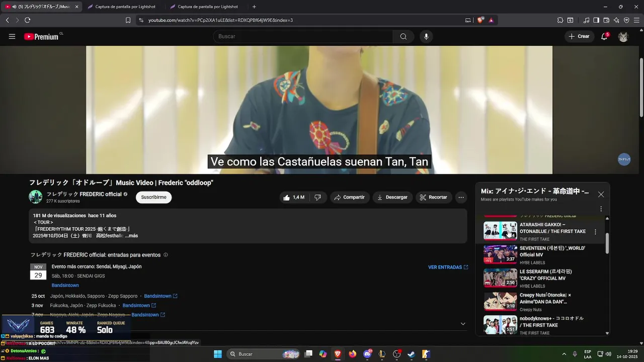Click the video player area

point(319,110)
